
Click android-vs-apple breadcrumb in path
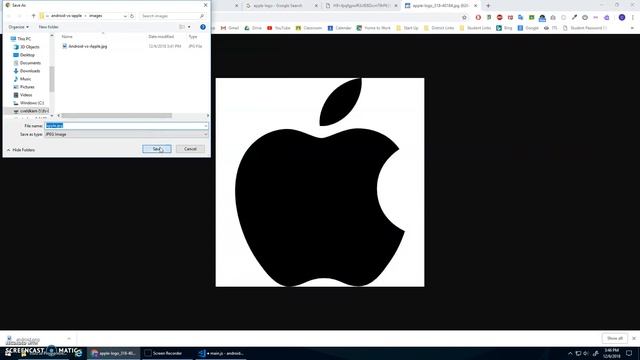tap(67, 16)
